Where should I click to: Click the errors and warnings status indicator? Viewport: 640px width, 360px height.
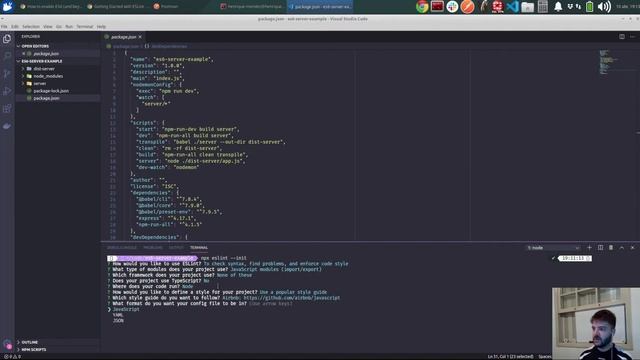pyautogui.click(x=12, y=357)
